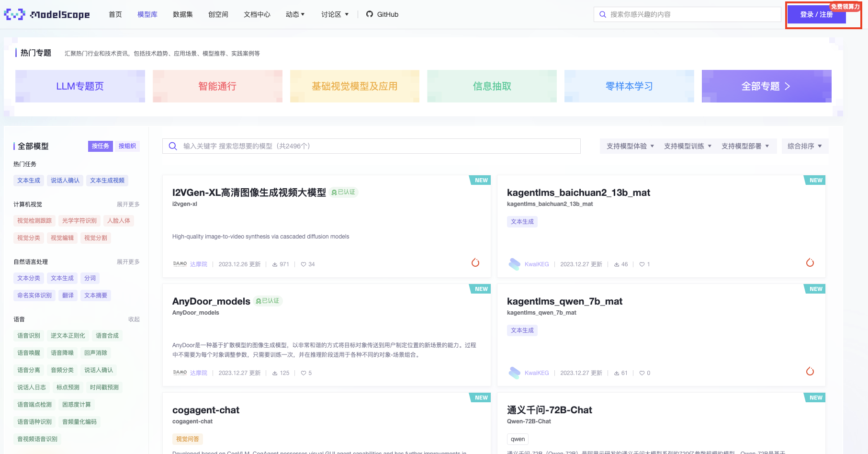
Task: Switch model list to 按任务 view
Action: (101, 146)
